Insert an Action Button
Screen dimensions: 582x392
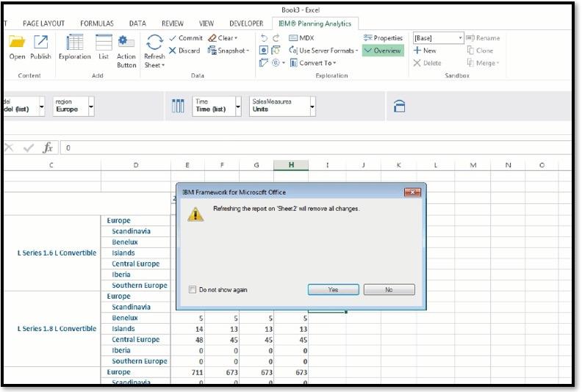click(126, 51)
